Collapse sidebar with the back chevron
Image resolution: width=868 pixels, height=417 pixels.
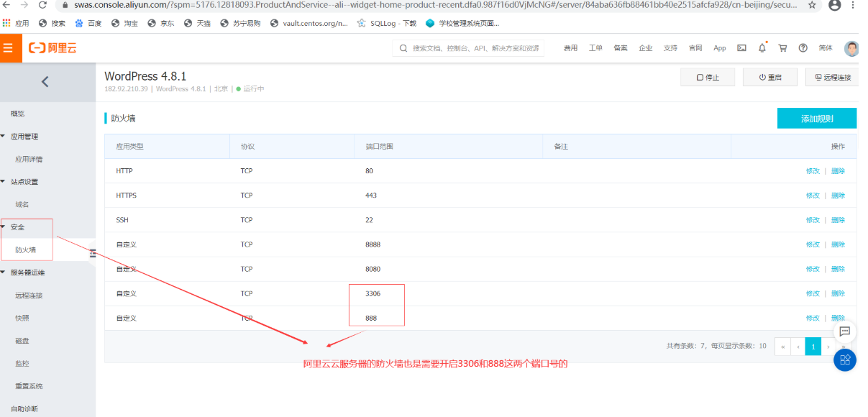pos(45,81)
